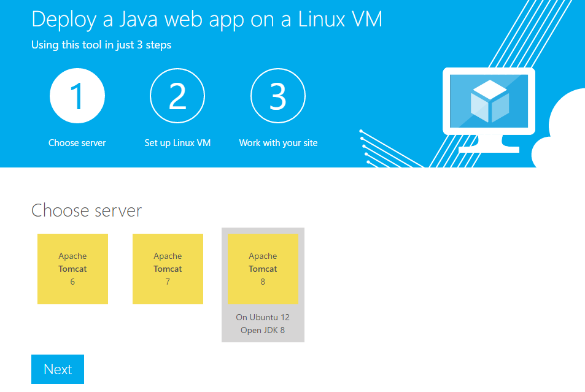Click 'Deploy a Java web app' title
Viewport: 585px width, 392px height.
click(x=207, y=20)
